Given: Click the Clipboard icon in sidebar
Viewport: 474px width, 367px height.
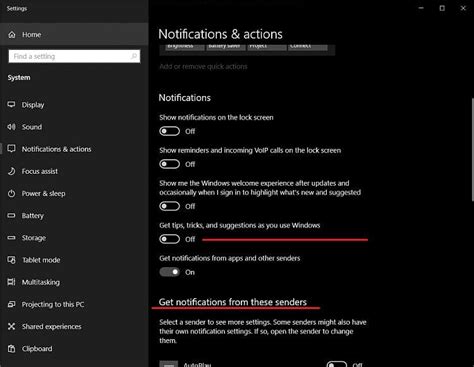Looking at the screenshot, I should 11,349.
